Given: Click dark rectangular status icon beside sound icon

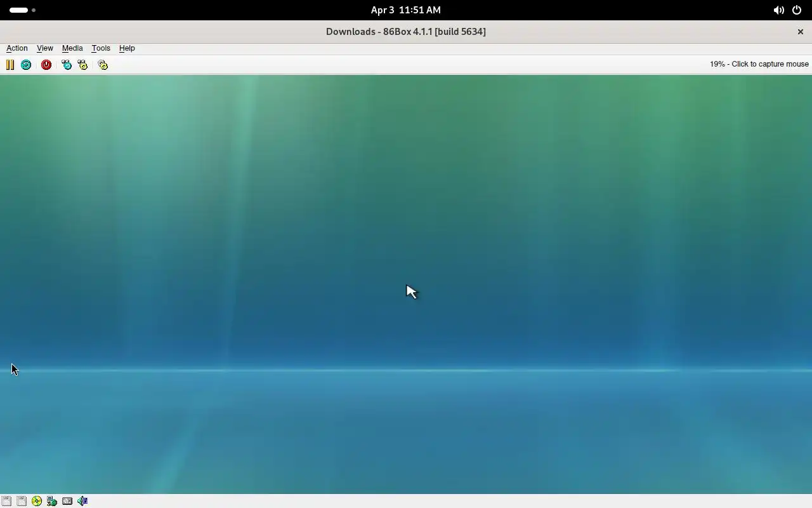Looking at the screenshot, I should click(x=67, y=501).
